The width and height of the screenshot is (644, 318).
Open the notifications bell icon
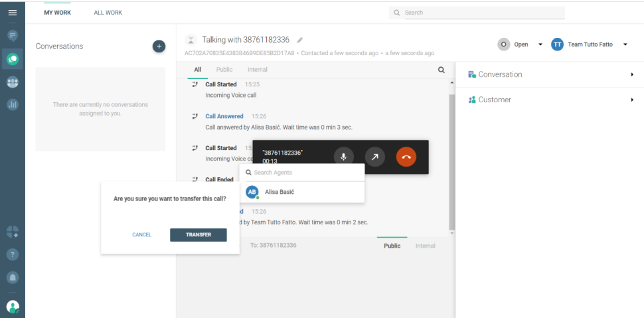click(x=13, y=278)
